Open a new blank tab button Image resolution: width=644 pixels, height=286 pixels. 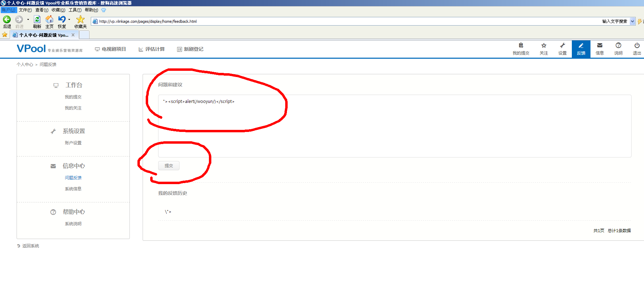(x=84, y=35)
